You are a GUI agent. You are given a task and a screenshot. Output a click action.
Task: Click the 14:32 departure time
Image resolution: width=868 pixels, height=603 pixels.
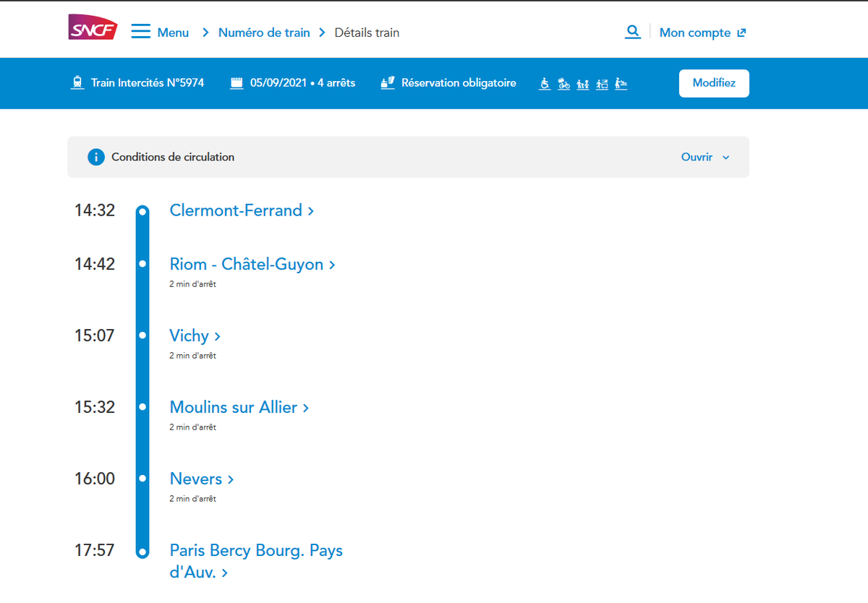[x=95, y=210]
